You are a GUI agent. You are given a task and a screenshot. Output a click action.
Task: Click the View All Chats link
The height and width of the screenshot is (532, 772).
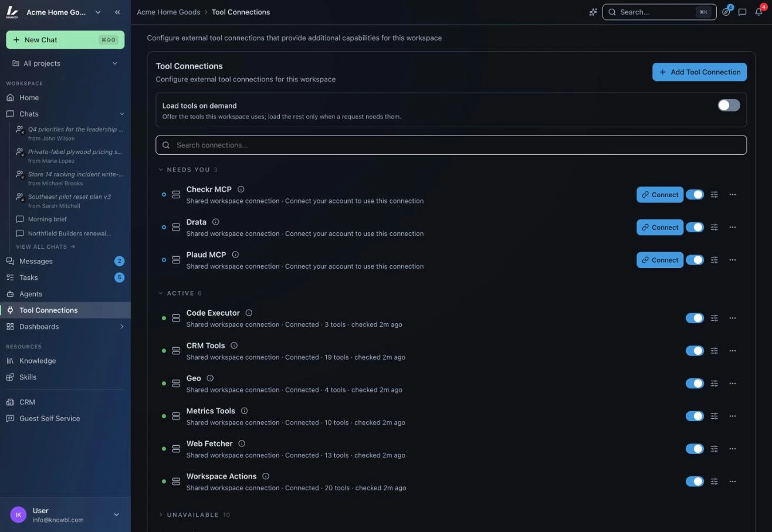45,247
